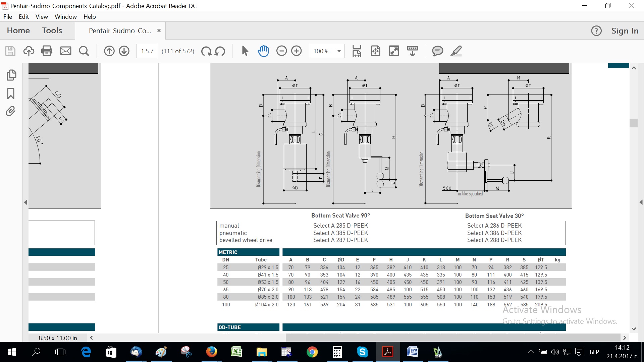The height and width of the screenshot is (362, 644).
Task: Select the Hand pan tool
Action: click(263, 51)
